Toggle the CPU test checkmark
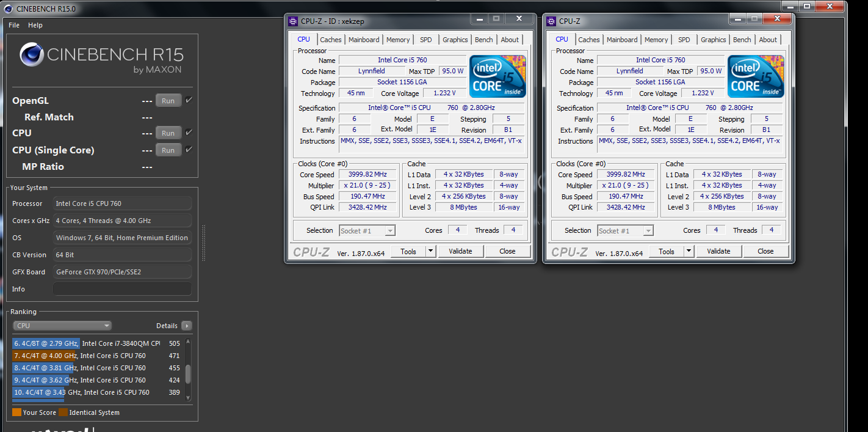The image size is (868, 432). 189,133
